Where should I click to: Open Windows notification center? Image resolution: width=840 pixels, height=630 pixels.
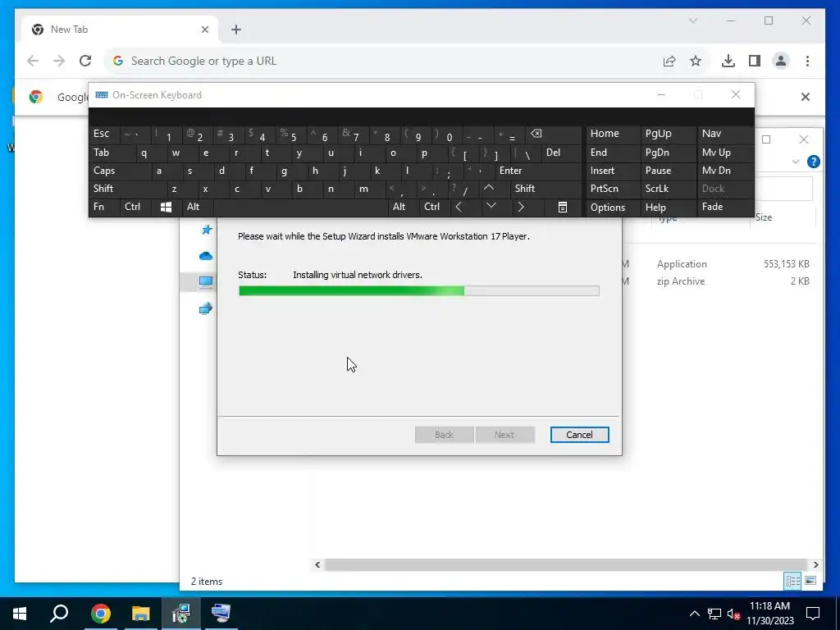(813, 614)
